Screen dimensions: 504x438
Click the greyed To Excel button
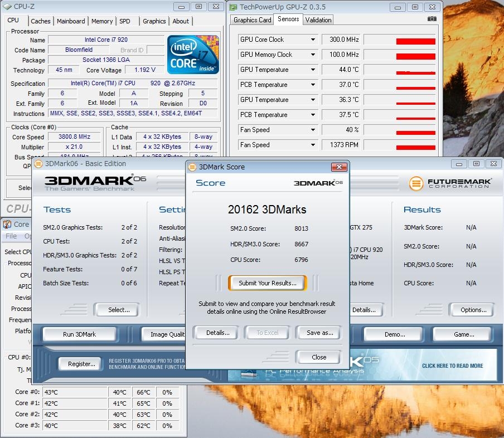tap(268, 333)
